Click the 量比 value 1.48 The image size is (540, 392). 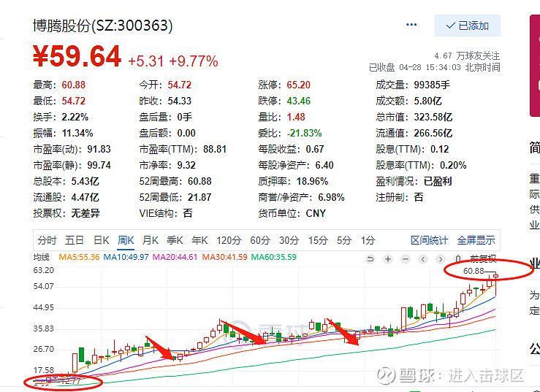coord(296,117)
